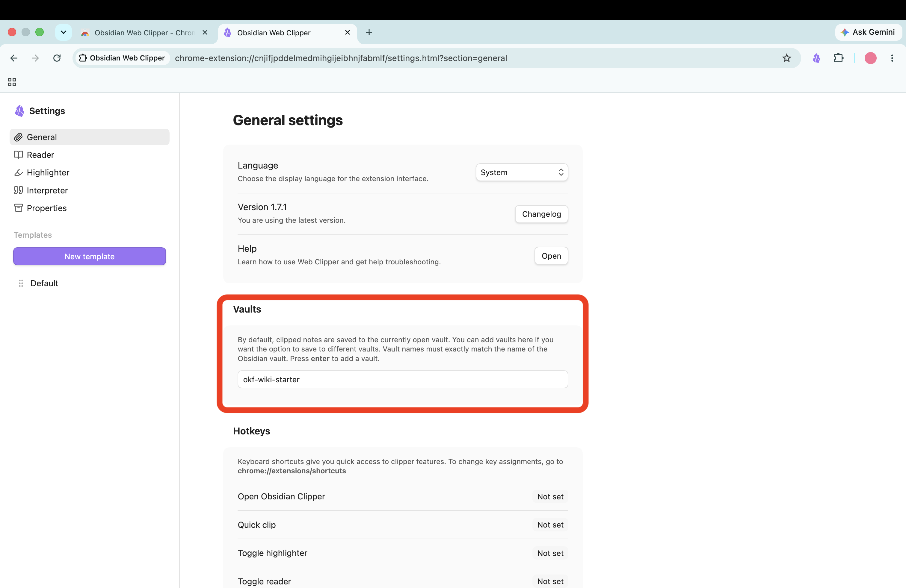Image resolution: width=906 pixels, height=588 pixels.
Task: Click the highlighter pen icon in sidebar
Action: coord(18,173)
